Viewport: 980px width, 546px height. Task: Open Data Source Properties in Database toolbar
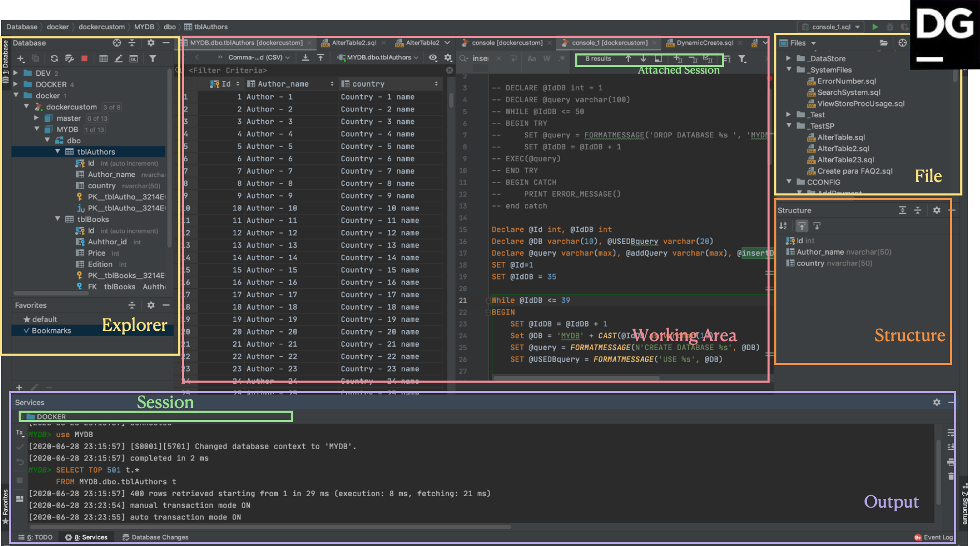[69, 59]
